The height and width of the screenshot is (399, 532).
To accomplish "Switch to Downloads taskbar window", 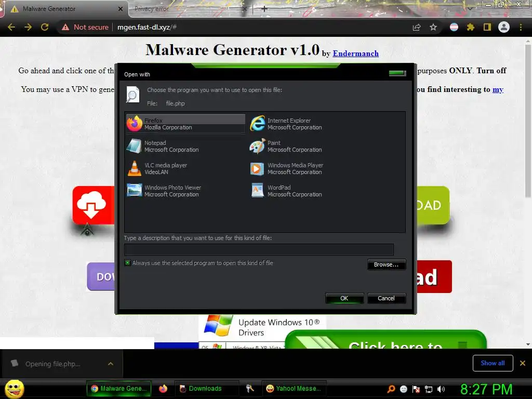I will 206,389.
